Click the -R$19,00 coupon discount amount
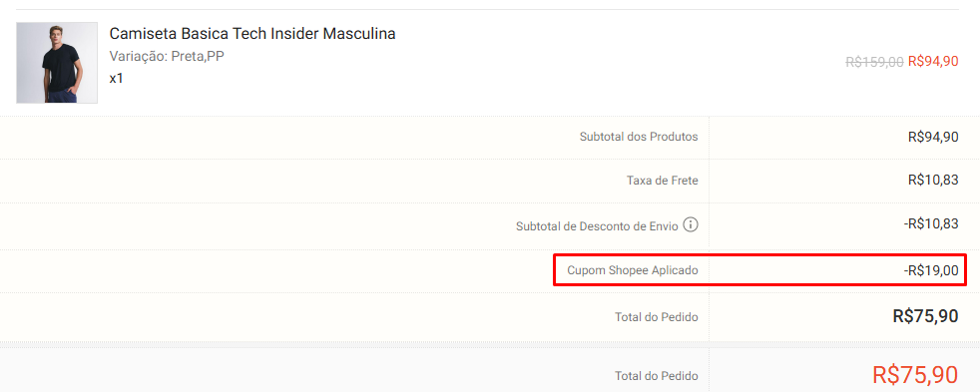 point(931,270)
